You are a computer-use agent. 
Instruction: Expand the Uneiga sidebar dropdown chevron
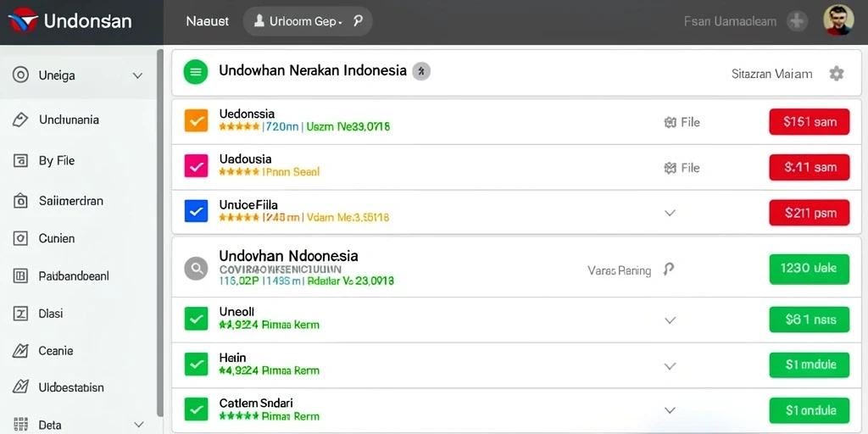click(137, 75)
